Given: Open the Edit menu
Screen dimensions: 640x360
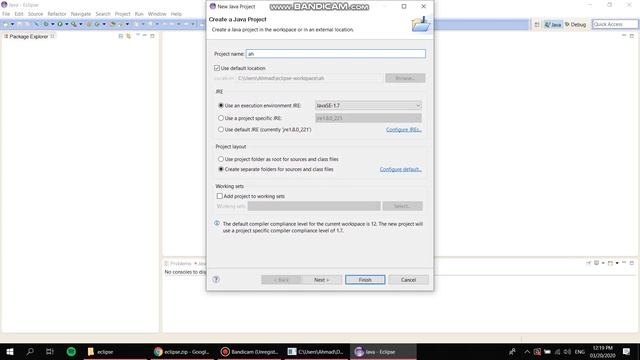Looking at the screenshot, I should click(x=19, y=14).
